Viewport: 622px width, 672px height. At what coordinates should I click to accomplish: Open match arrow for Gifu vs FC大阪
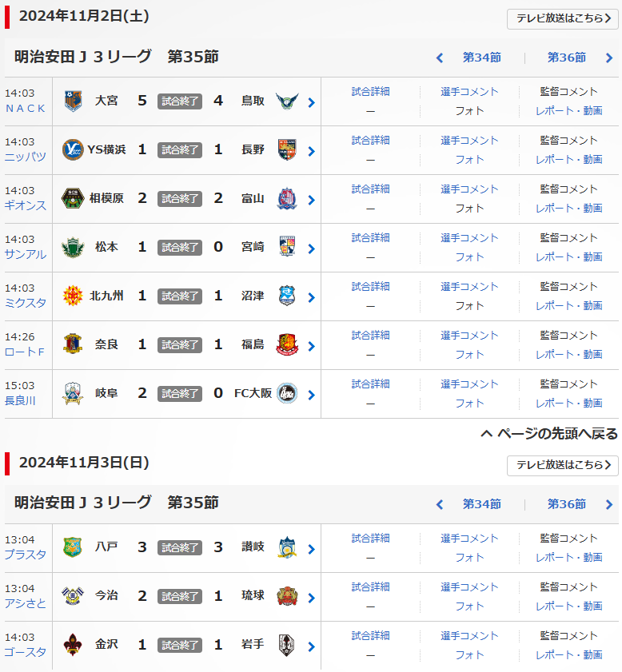[311, 395]
